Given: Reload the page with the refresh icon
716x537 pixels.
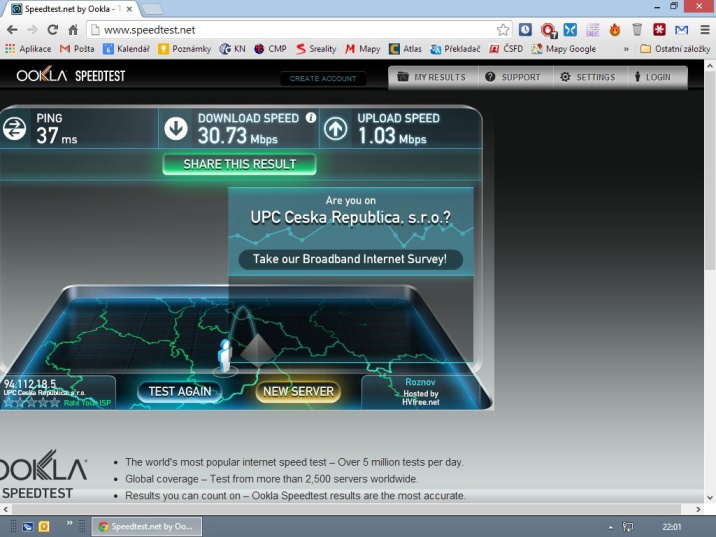Looking at the screenshot, I should point(52,30).
